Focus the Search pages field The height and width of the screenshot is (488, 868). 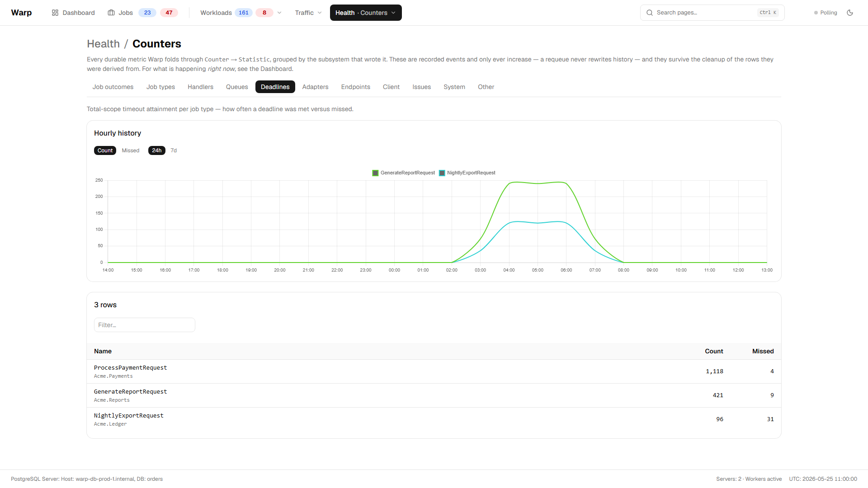coord(712,13)
